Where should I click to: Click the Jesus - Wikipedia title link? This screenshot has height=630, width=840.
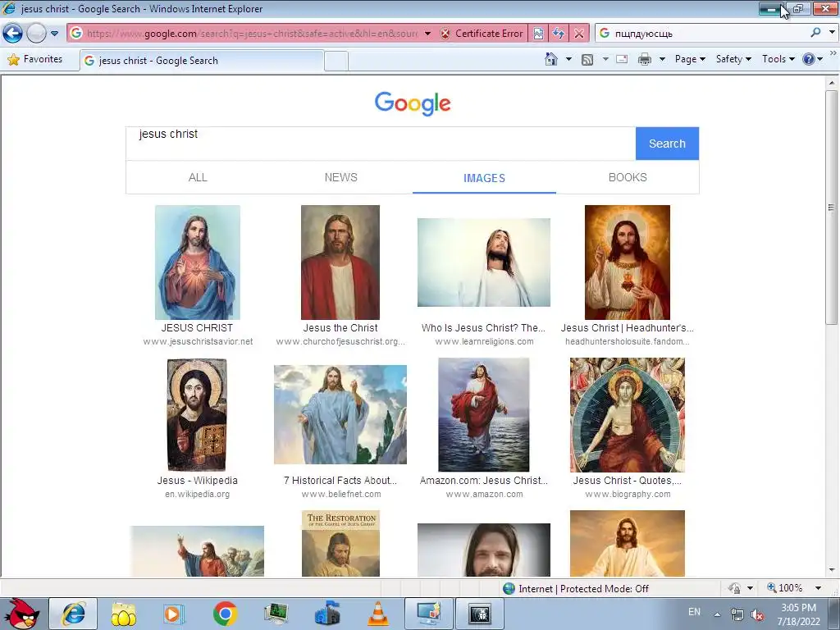point(197,481)
